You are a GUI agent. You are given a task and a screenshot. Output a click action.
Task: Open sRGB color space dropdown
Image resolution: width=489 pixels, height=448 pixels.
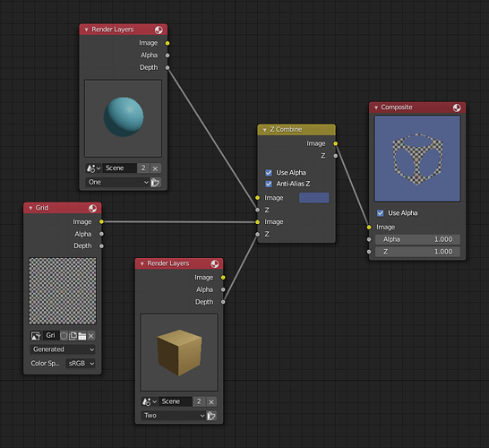click(80, 364)
